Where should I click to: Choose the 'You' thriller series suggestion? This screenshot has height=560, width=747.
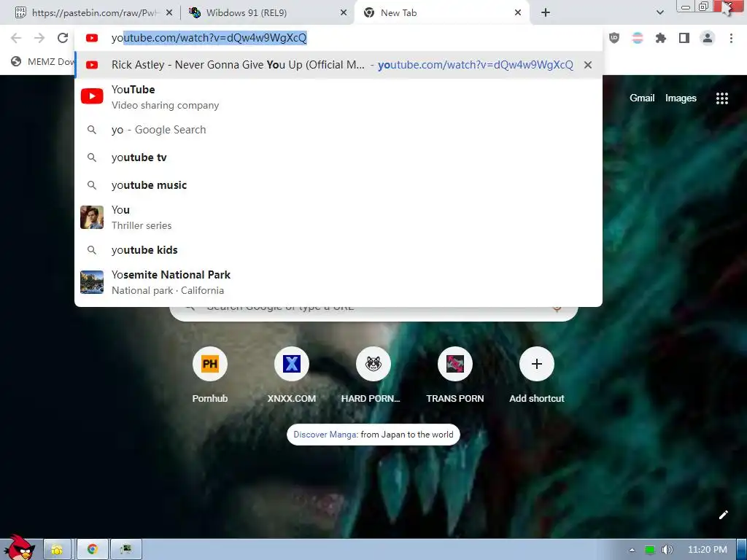click(338, 217)
